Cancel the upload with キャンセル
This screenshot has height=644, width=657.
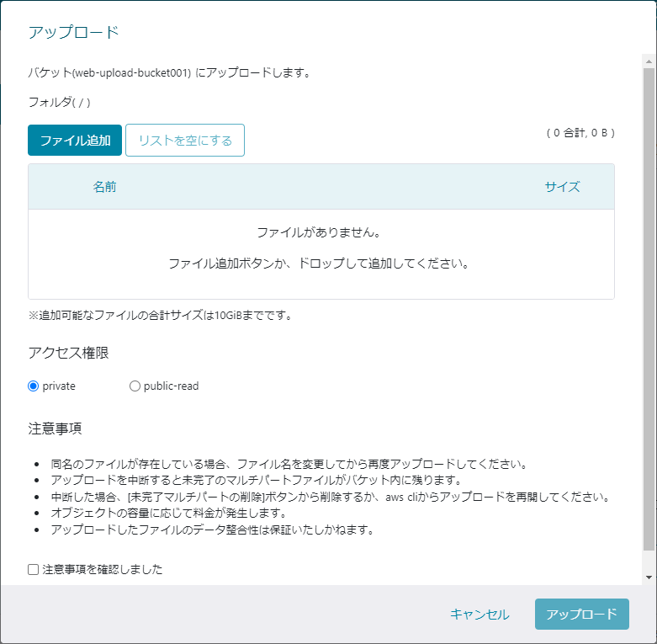point(480,615)
